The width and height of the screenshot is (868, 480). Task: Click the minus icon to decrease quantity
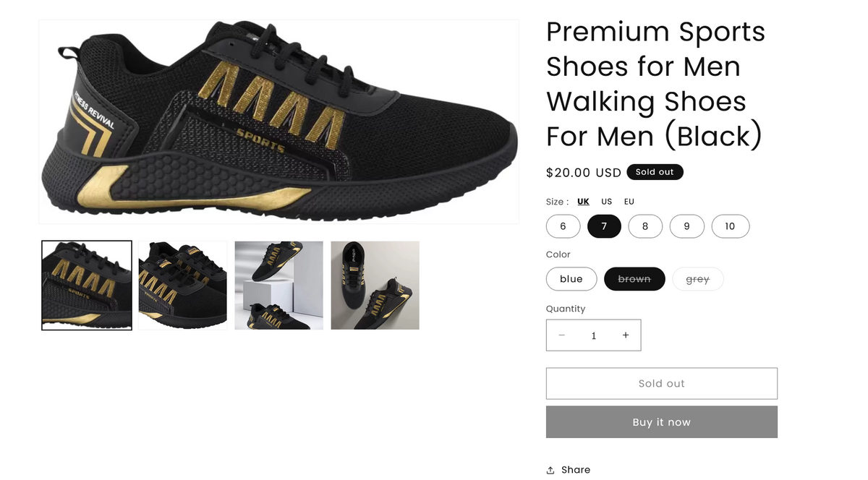[561, 335]
